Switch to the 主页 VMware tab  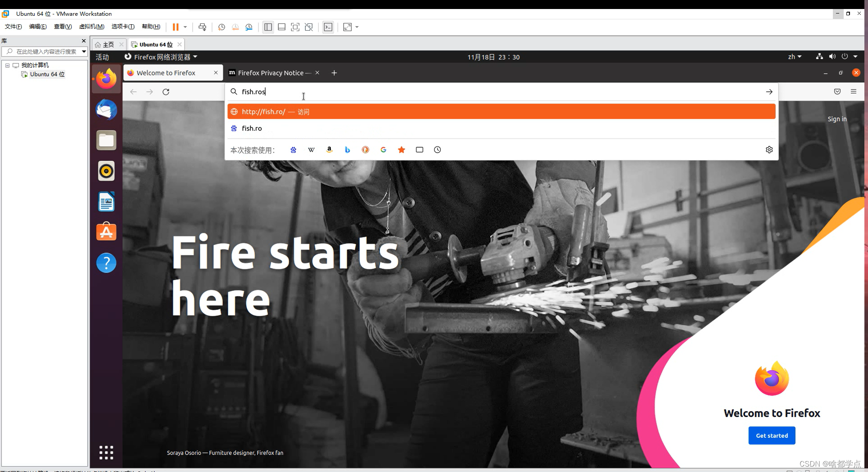(x=108, y=45)
